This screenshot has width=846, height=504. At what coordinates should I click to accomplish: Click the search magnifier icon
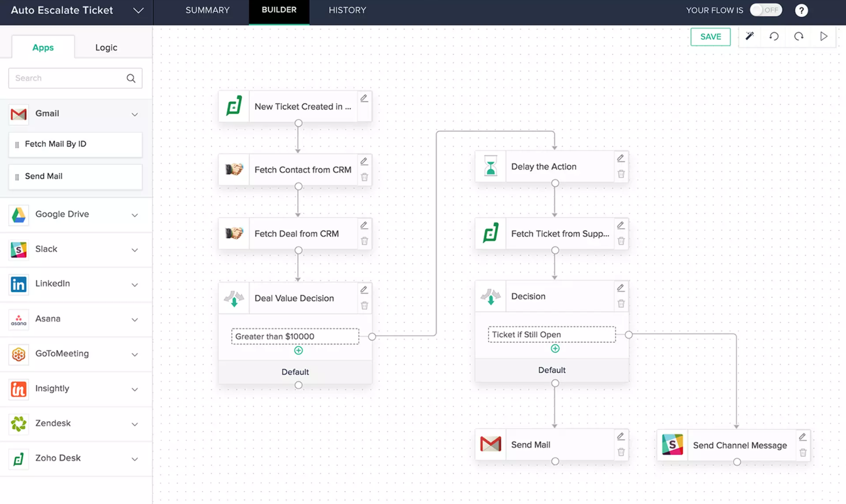coord(131,78)
